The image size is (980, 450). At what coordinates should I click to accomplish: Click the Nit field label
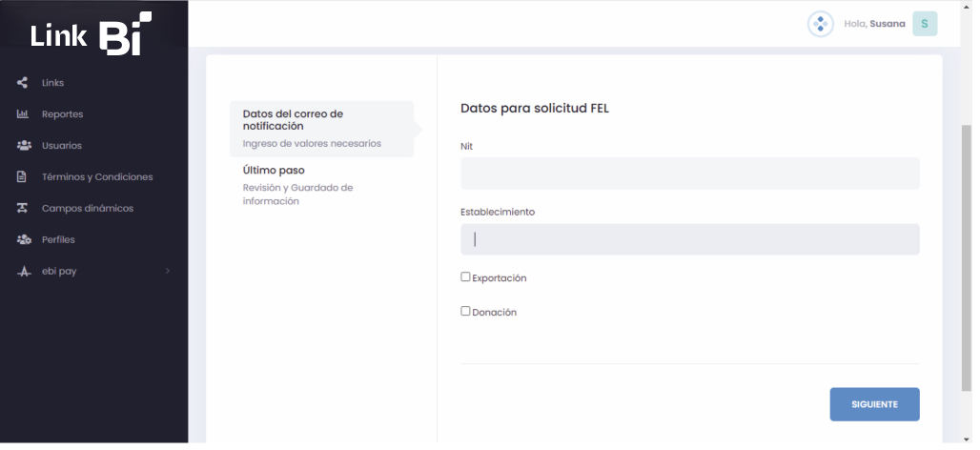coord(467,146)
